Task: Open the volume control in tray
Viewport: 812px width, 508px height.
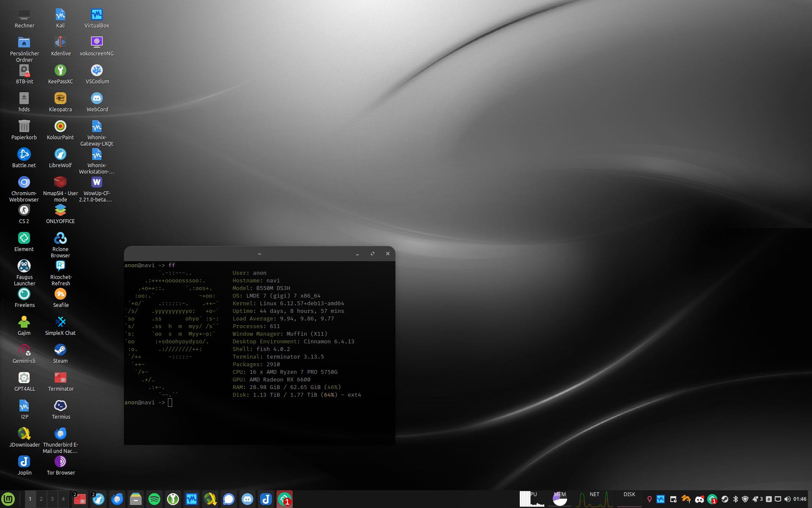Action: pos(787,499)
